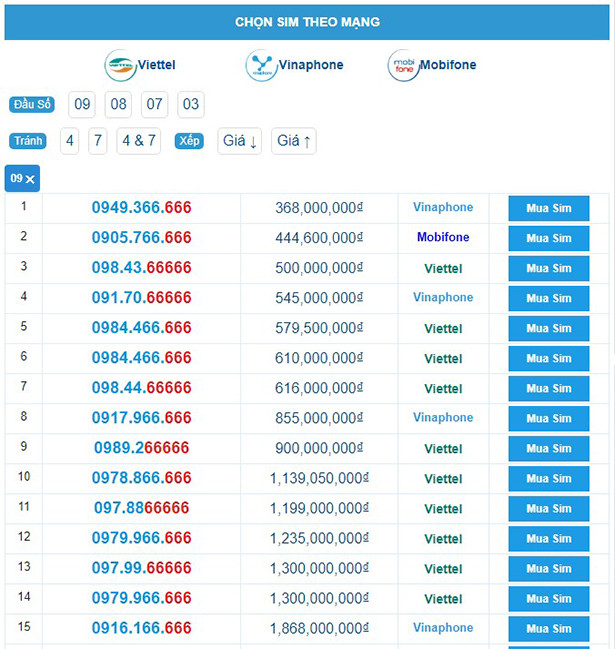Filter by prefix 07

(154, 104)
